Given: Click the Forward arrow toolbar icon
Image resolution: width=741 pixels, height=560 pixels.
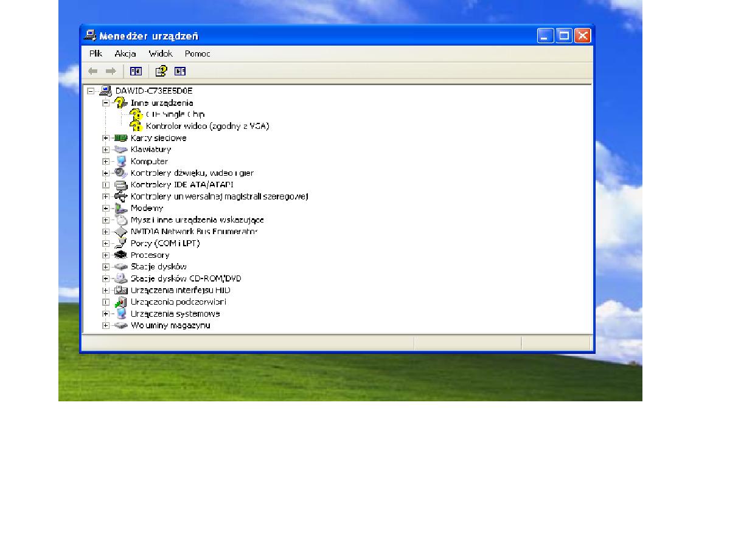Looking at the screenshot, I should pyautogui.click(x=111, y=71).
